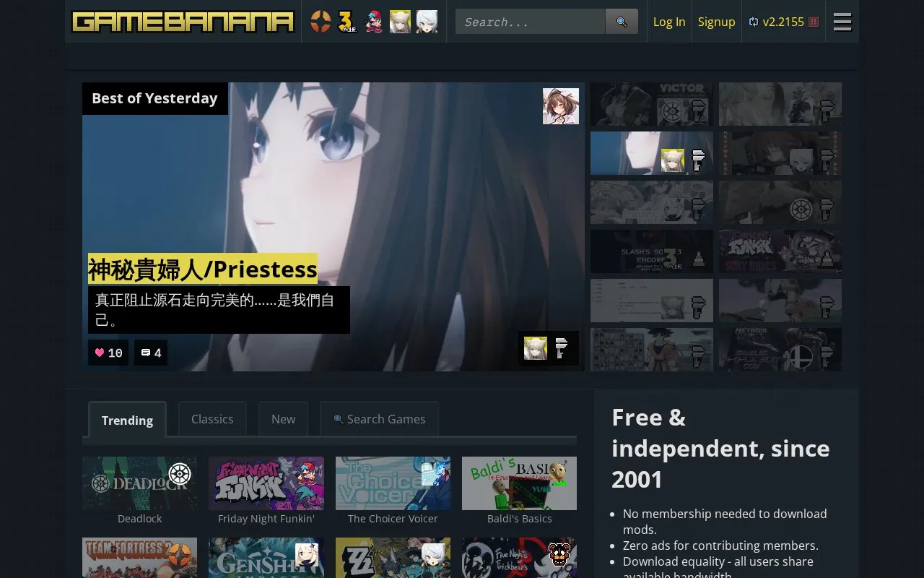Open the white-haired character game icon in header
Image resolution: width=924 pixels, height=578 pixels.
[427, 22]
